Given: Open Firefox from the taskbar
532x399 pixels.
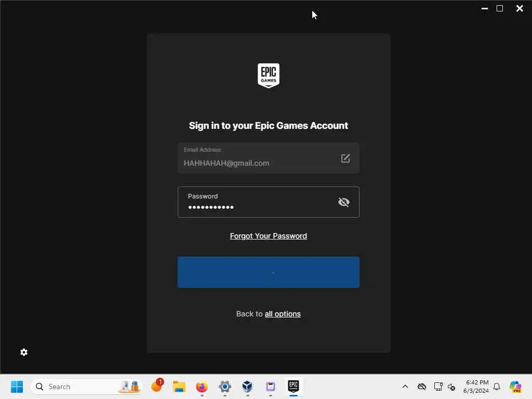Looking at the screenshot, I should click(202, 387).
